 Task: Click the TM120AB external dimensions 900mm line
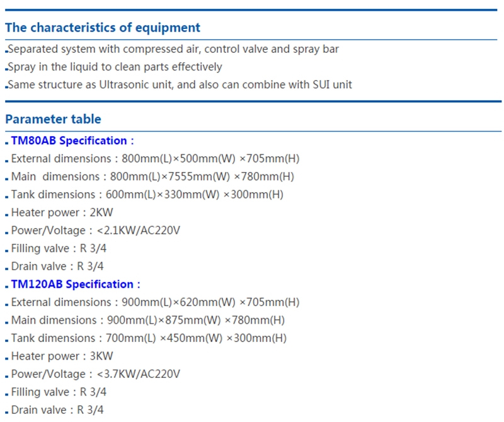tap(155, 302)
